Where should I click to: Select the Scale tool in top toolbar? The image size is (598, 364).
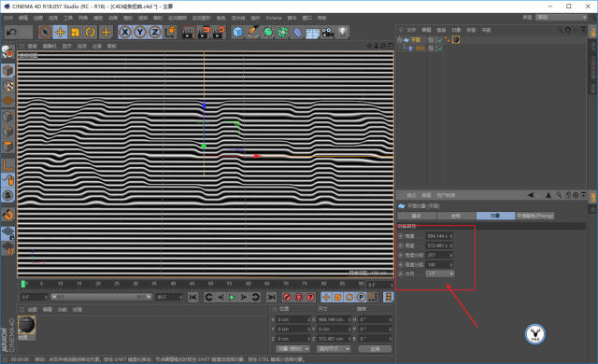[75, 33]
